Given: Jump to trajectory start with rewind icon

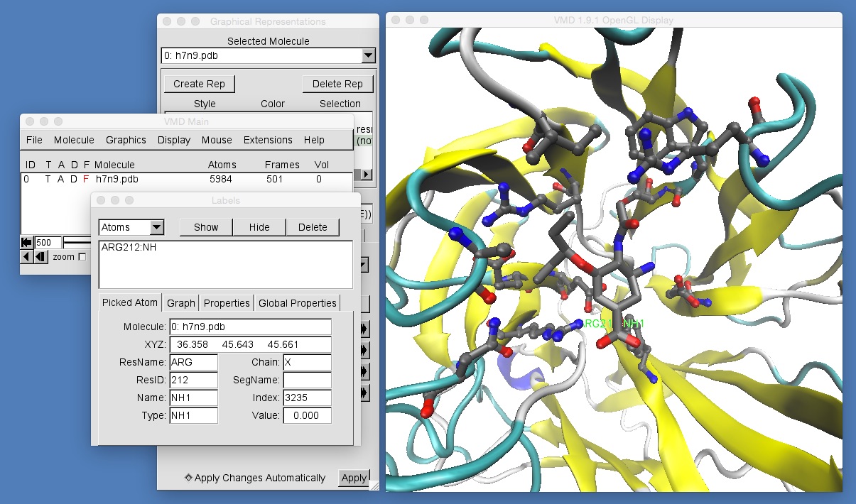Looking at the screenshot, I should coord(27,242).
